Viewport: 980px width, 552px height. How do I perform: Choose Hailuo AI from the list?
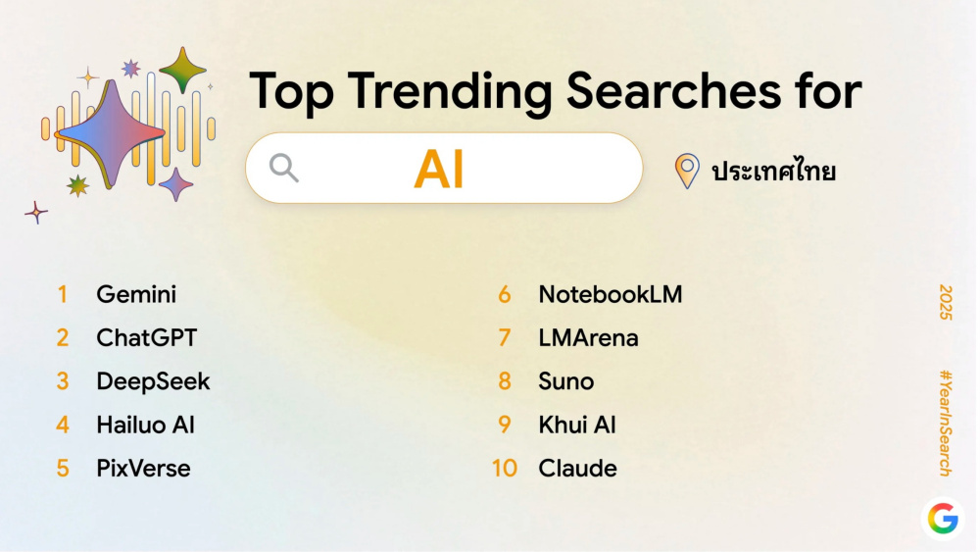tap(145, 426)
